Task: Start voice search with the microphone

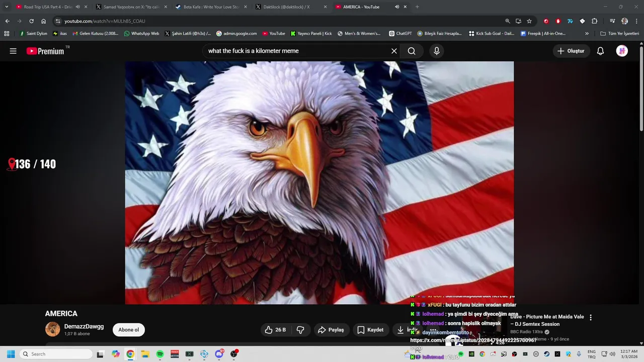Action: coord(437,51)
